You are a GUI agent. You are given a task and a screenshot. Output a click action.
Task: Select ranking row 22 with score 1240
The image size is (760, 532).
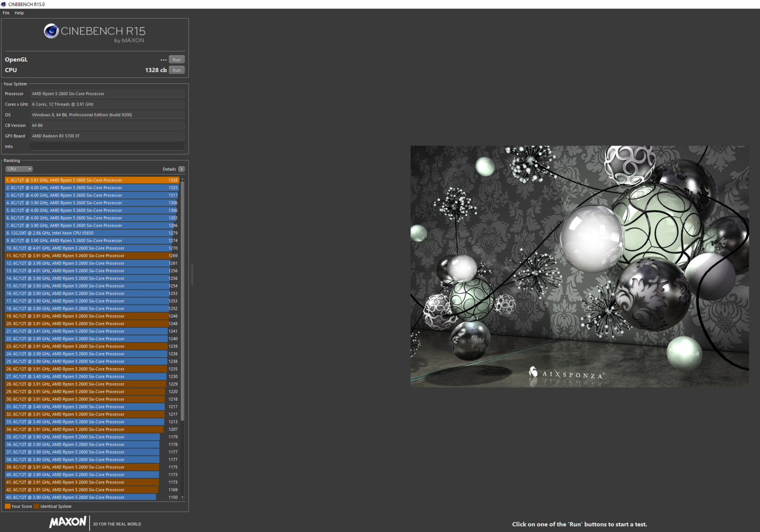coord(92,339)
